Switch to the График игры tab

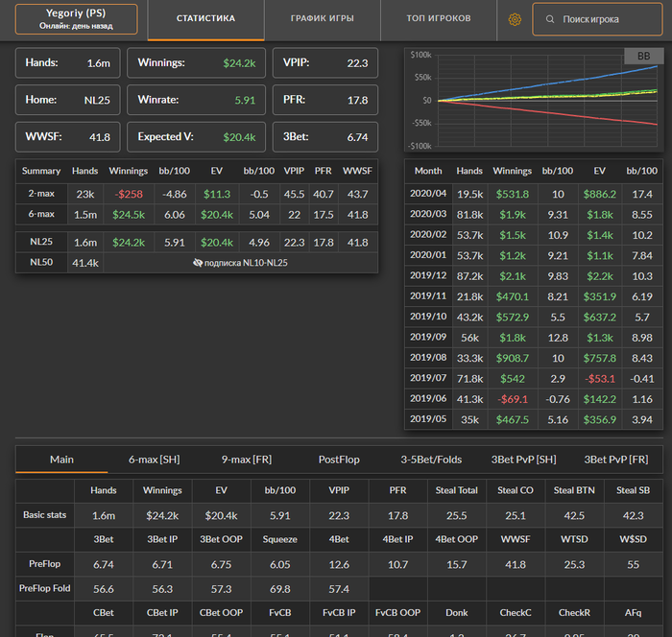(322, 19)
